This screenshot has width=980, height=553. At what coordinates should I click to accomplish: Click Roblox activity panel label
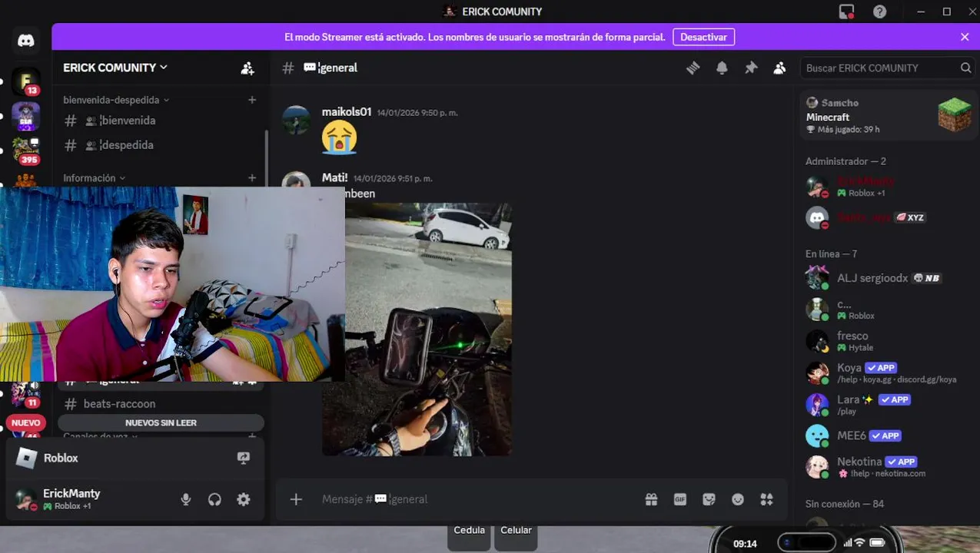61,458
